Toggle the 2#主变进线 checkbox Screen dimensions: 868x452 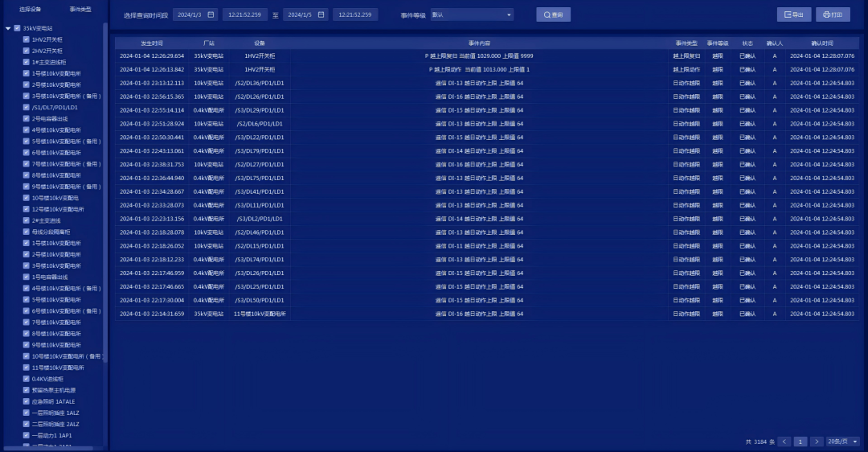point(26,220)
